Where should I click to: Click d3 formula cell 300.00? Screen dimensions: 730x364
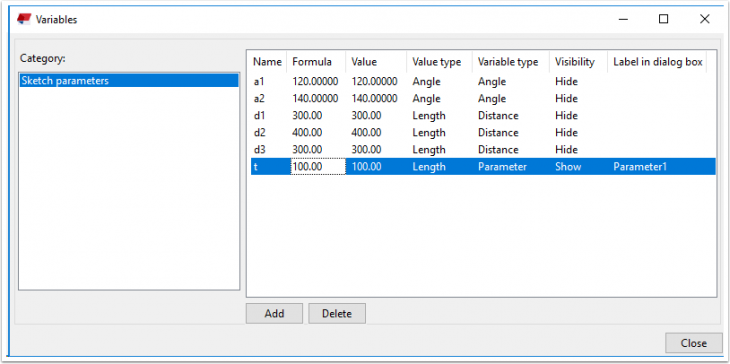(x=307, y=149)
